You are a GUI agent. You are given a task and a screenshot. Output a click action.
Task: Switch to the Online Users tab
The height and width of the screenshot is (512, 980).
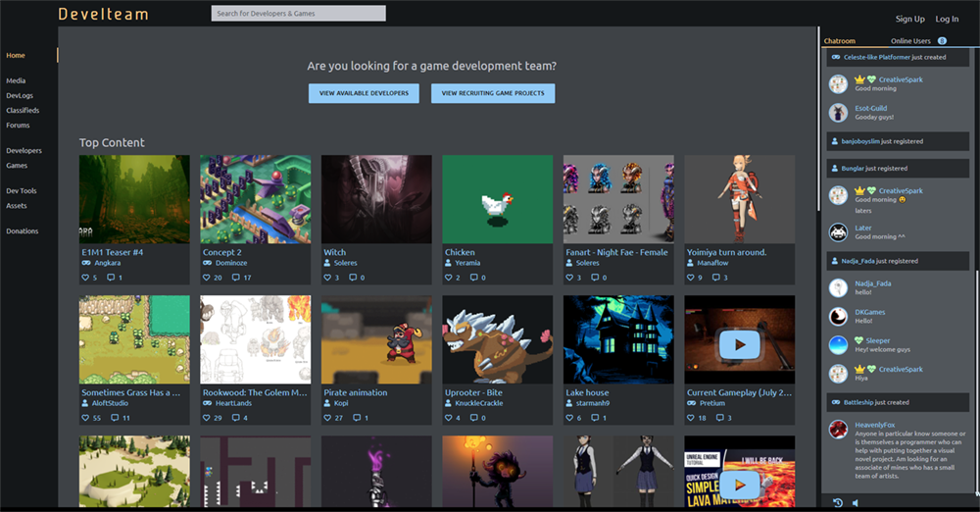point(910,41)
